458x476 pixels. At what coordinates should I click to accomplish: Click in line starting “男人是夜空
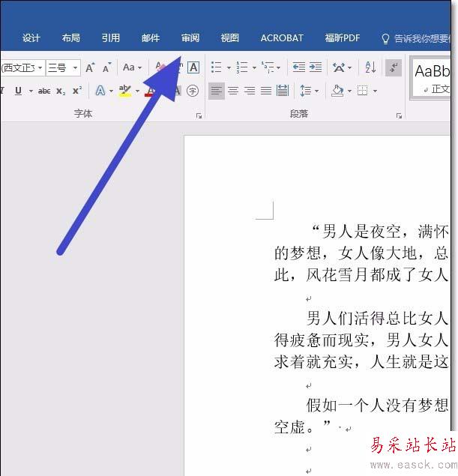[x=380, y=232]
